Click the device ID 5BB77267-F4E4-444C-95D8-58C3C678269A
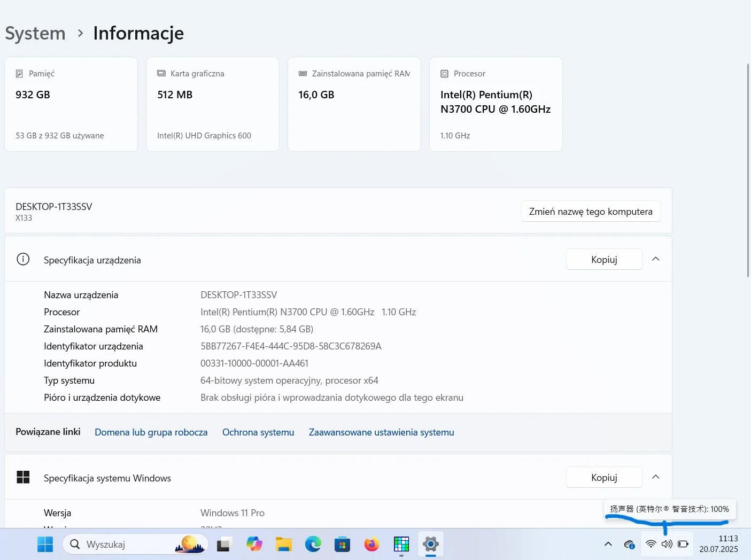This screenshot has width=751, height=560. (x=291, y=346)
